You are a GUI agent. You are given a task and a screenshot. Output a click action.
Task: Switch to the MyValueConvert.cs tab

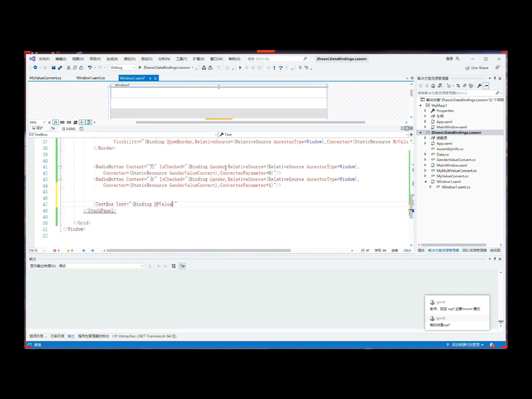45,78
